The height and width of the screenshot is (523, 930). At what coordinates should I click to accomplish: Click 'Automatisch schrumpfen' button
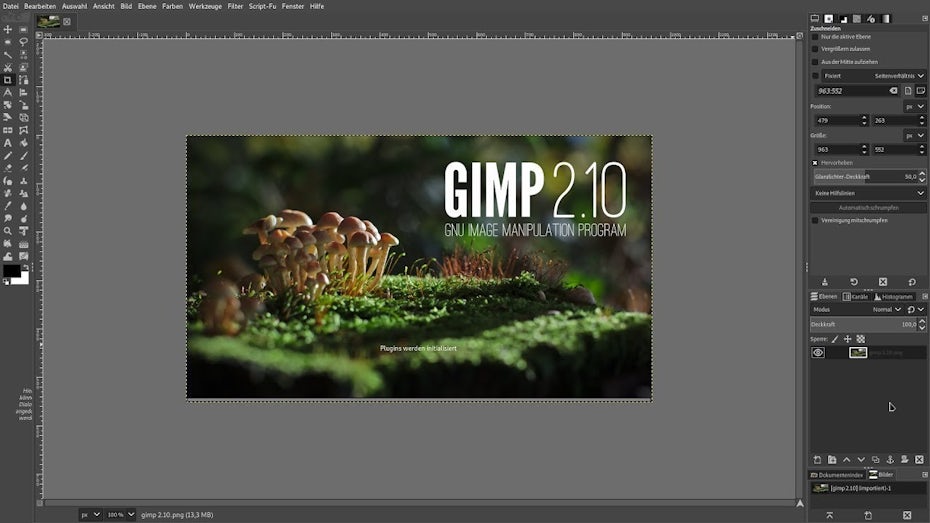point(869,208)
